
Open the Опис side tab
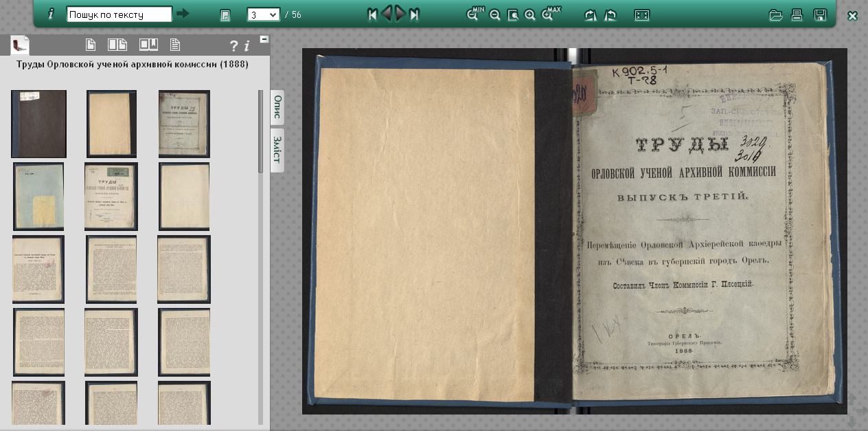pos(277,107)
